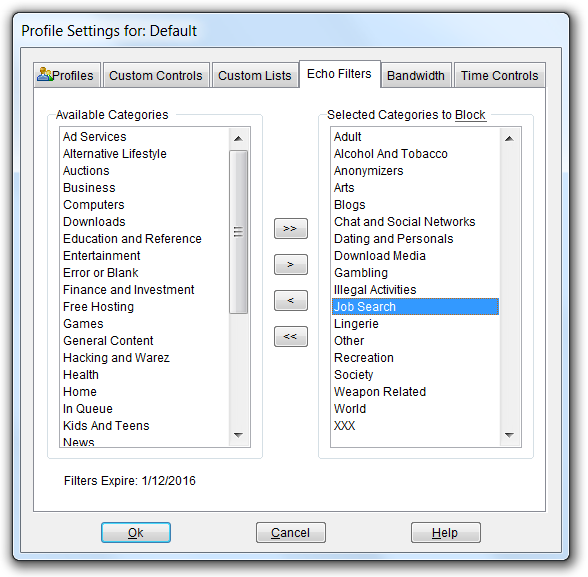Screen dimensions: 588x577
Task: Click the remove single category < button
Action: (291, 300)
